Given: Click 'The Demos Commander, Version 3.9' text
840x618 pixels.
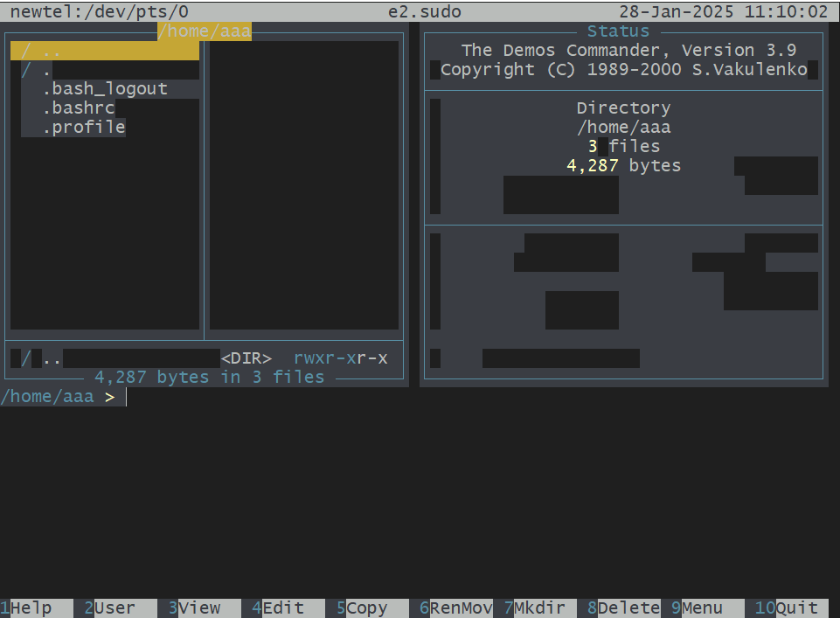Looking at the screenshot, I should tap(629, 51).
